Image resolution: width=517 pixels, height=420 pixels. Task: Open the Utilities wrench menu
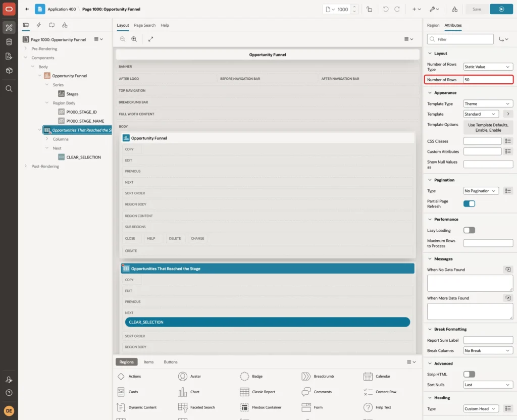point(434,9)
